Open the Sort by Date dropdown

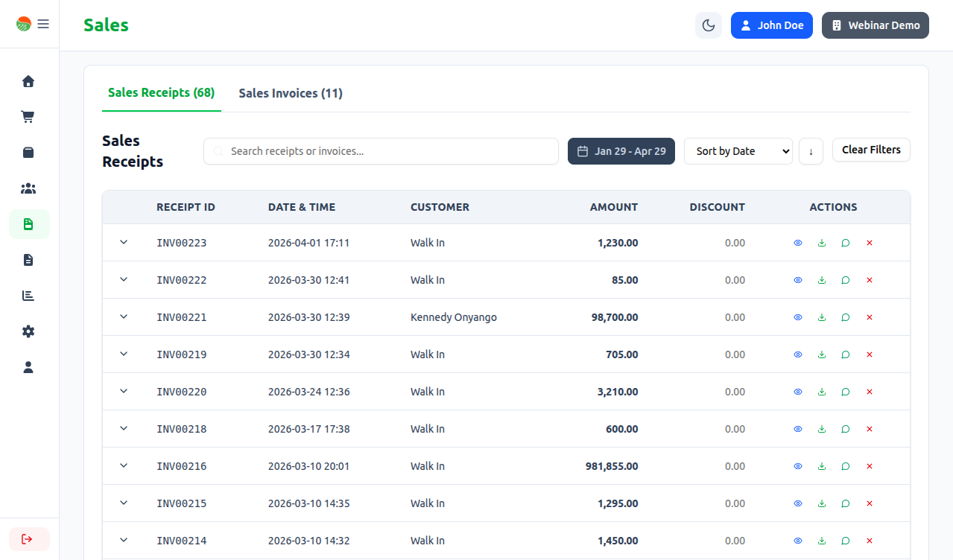click(x=738, y=151)
